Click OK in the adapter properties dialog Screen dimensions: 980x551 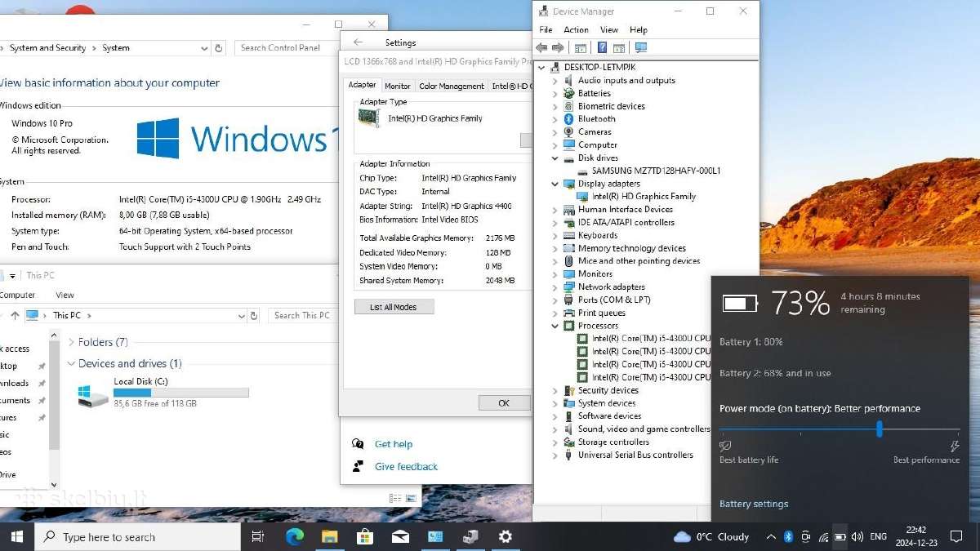pos(504,402)
